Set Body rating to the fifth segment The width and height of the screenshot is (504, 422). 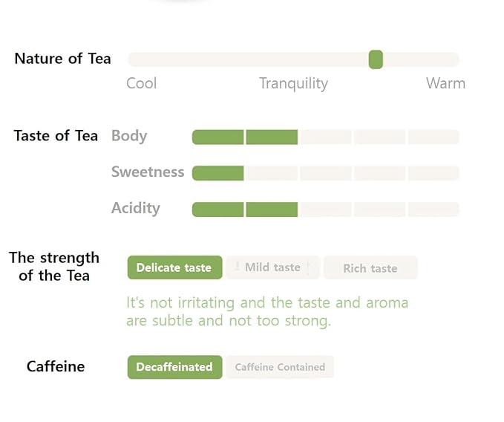[x=433, y=137]
